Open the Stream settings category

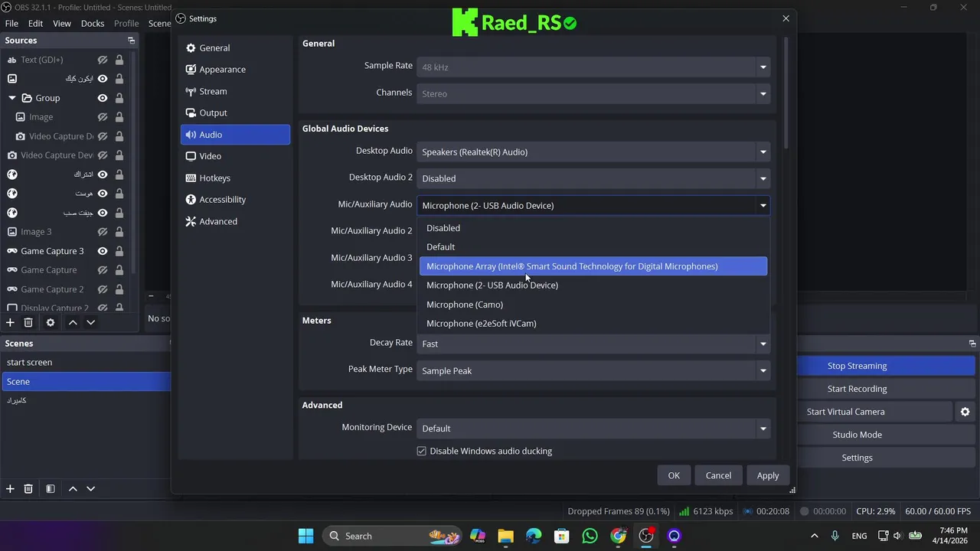235,91
